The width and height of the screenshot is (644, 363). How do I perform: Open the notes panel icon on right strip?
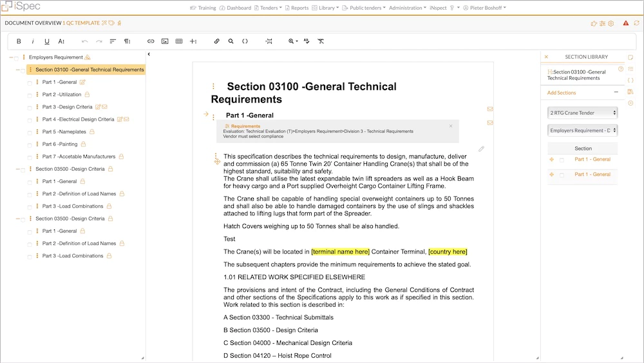point(630,57)
